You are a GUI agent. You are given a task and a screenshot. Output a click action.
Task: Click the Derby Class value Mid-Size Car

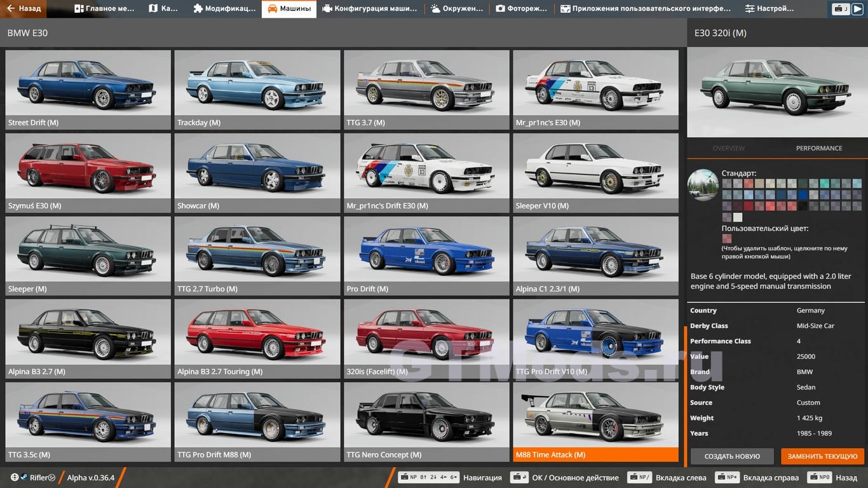coord(815,326)
